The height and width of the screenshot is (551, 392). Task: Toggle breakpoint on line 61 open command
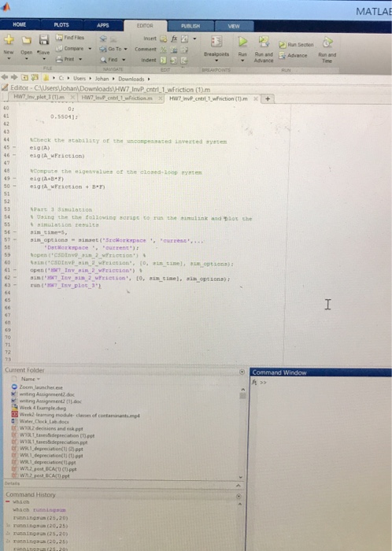point(15,270)
